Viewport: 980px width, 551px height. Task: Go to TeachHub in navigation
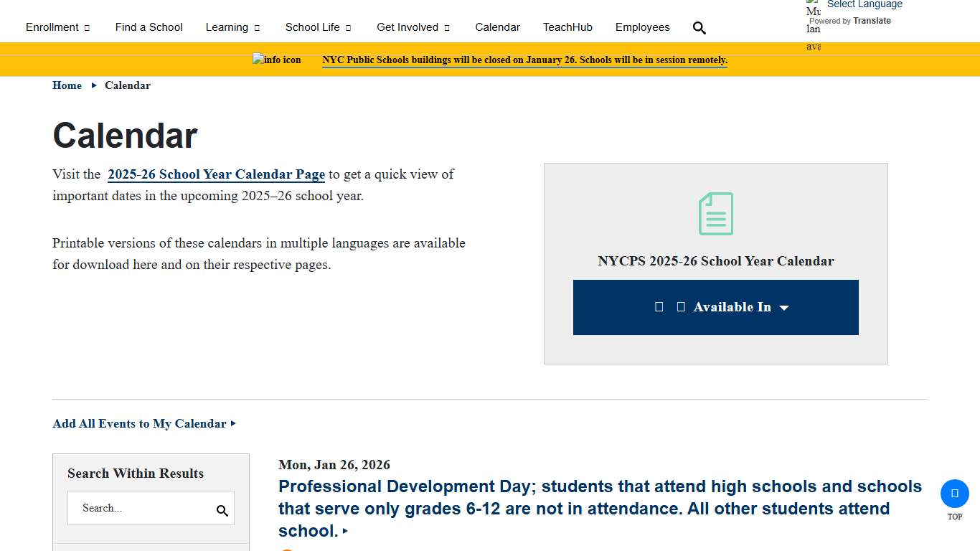tap(567, 27)
